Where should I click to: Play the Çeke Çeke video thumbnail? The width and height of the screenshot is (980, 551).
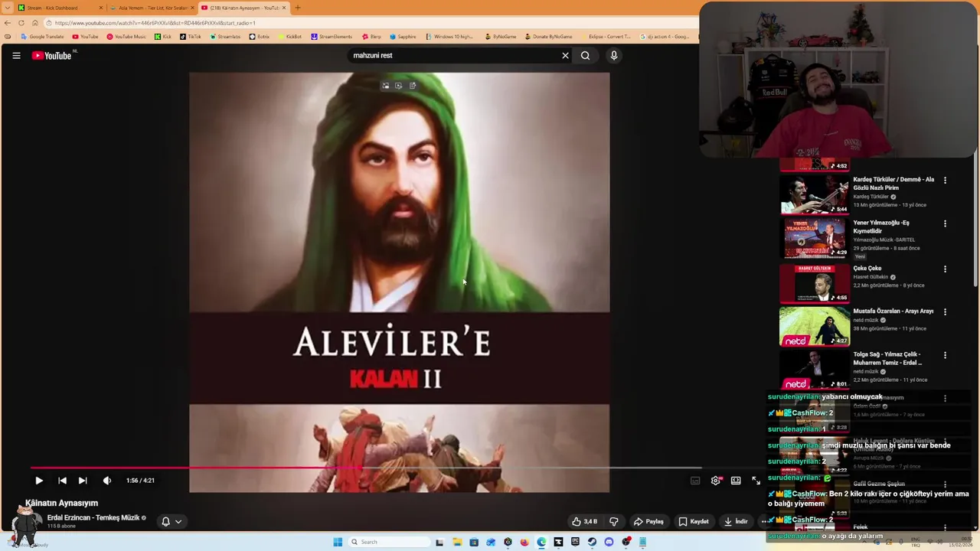click(x=815, y=283)
